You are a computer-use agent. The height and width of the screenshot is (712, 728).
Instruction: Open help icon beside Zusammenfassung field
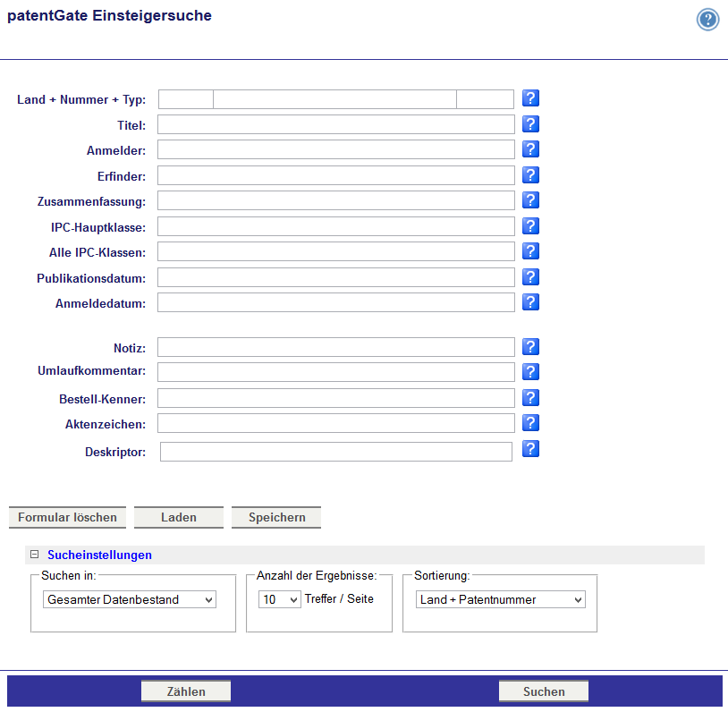(530, 200)
